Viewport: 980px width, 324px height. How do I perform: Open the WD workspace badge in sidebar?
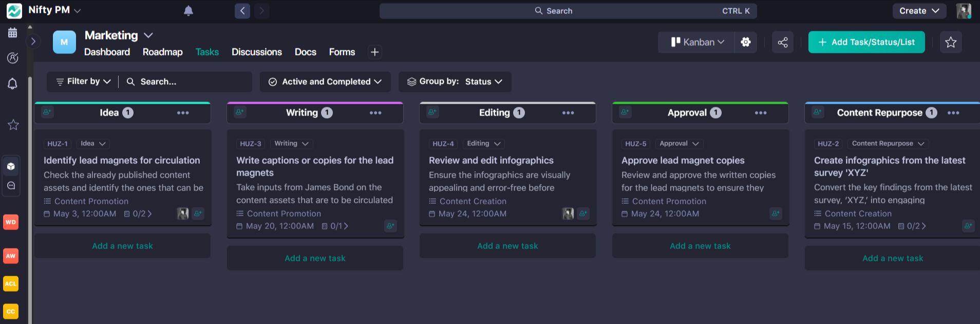[x=11, y=222]
